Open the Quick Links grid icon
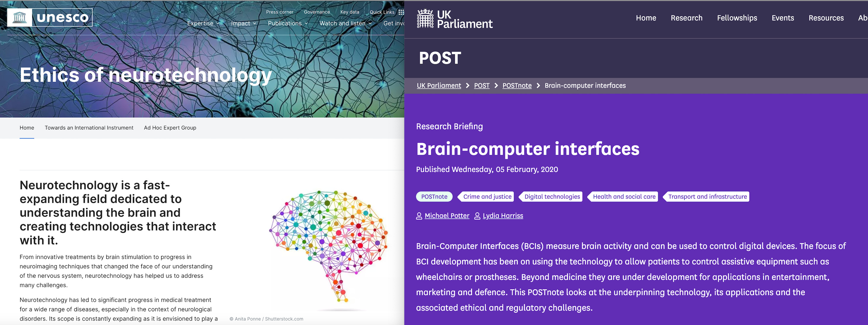868x325 pixels. click(x=401, y=12)
